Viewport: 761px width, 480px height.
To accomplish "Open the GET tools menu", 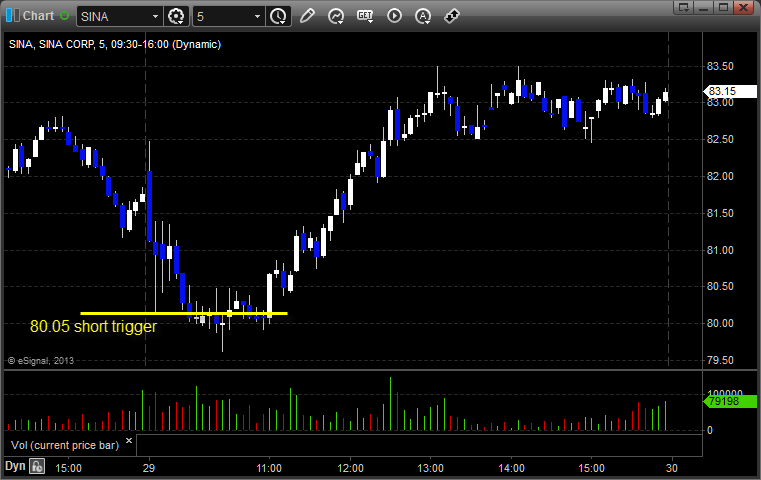I will (365, 16).
